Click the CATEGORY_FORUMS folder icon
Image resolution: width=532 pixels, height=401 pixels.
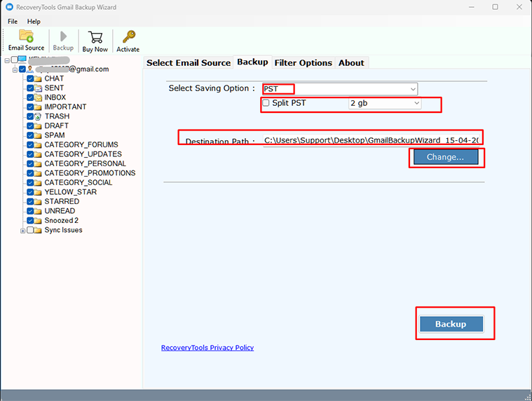pos(38,145)
